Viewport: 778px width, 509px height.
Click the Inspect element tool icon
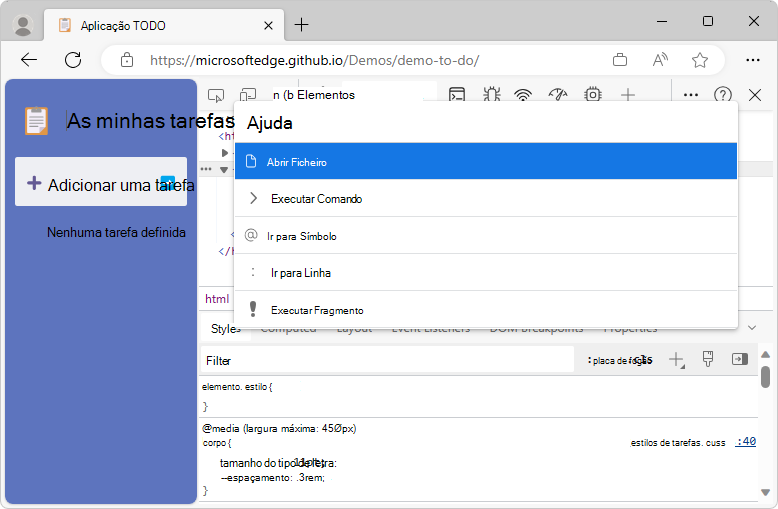point(215,95)
